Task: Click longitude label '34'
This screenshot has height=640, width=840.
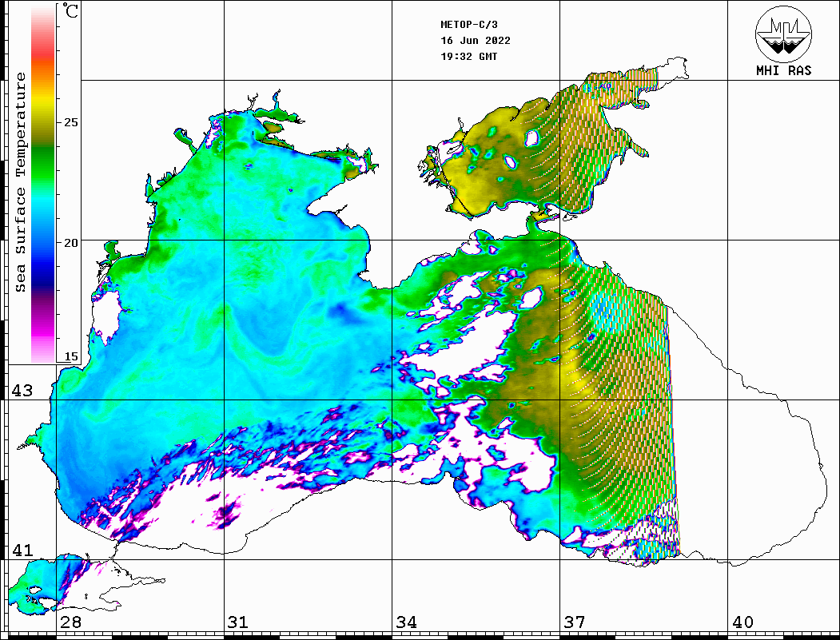Action: coord(406,622)
